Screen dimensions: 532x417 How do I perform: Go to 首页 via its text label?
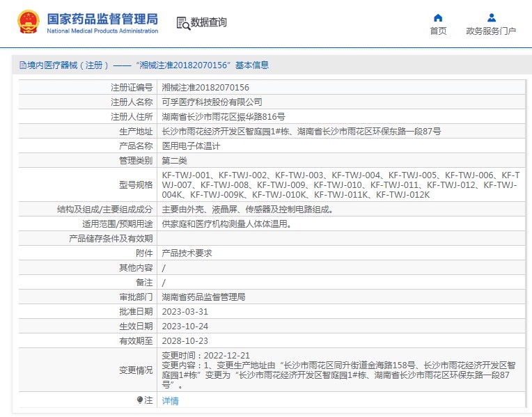[x=438, y=31]
